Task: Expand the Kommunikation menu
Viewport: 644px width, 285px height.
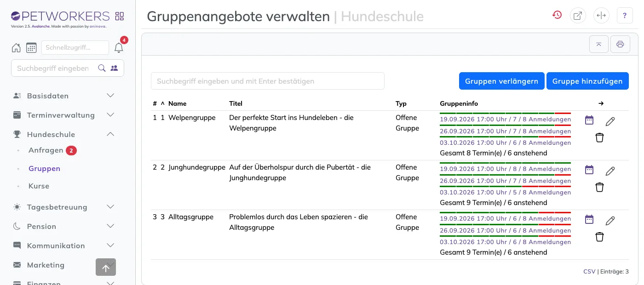Action: 64,245
